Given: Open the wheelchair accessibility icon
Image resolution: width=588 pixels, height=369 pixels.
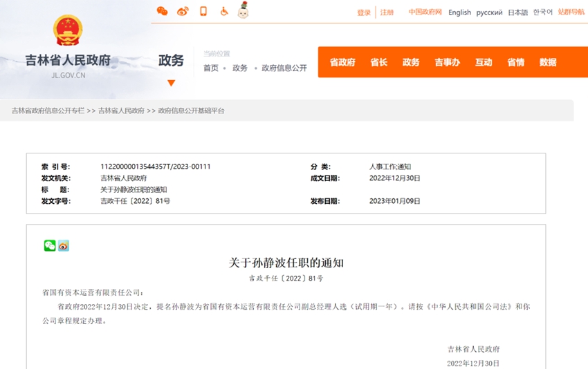Looking at the screenshot, I should point(224,11).
